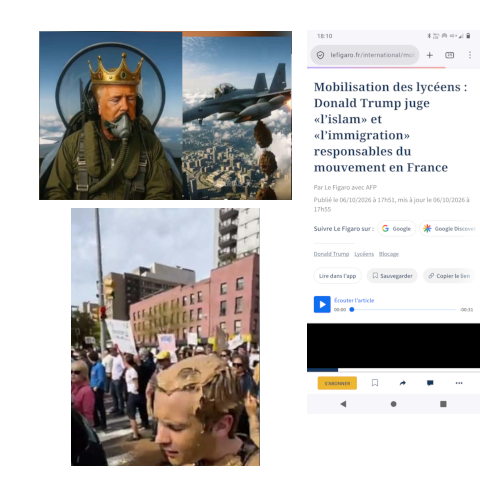Open site security shield icon

(320, 55)
